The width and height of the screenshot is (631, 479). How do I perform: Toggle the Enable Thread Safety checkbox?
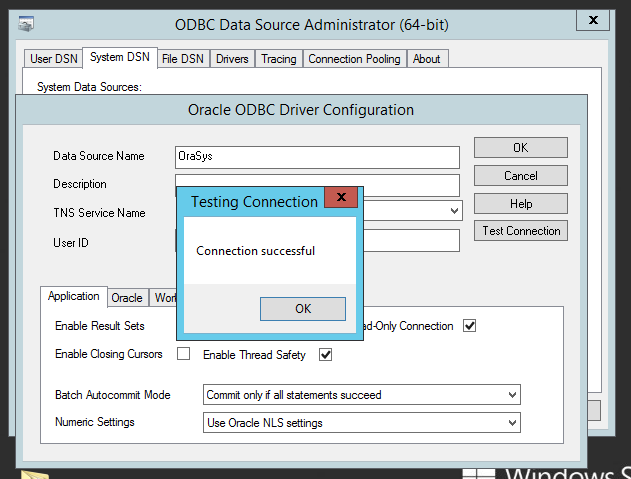(x=326, y=355)
